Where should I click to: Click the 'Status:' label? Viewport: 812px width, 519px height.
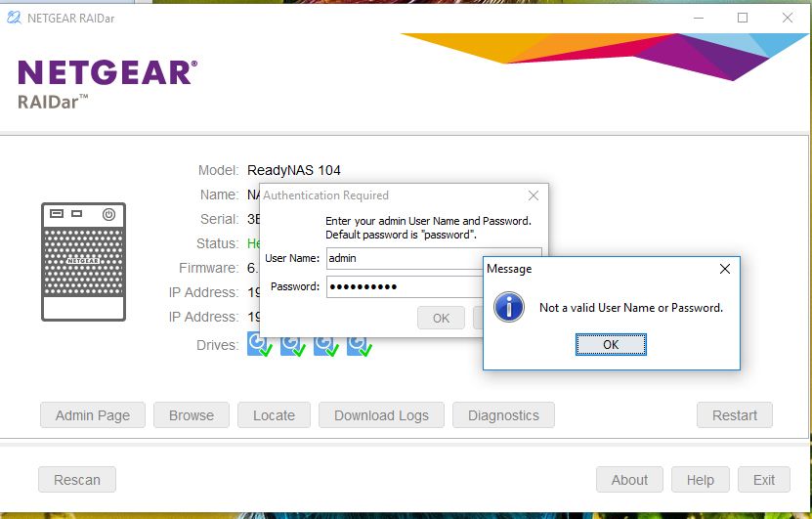pos(218,243)
